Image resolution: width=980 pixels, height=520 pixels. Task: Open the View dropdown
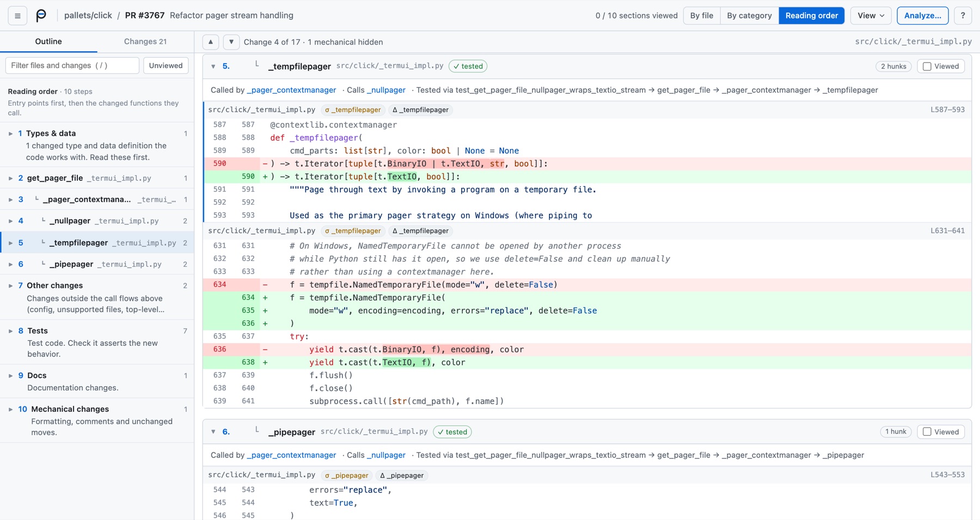[871, 16]
